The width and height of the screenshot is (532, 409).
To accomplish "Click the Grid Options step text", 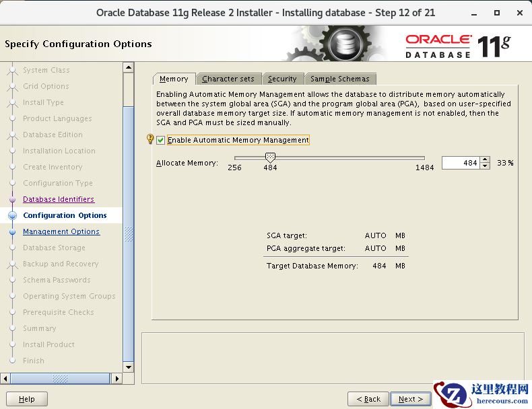I will coord(46,86).
